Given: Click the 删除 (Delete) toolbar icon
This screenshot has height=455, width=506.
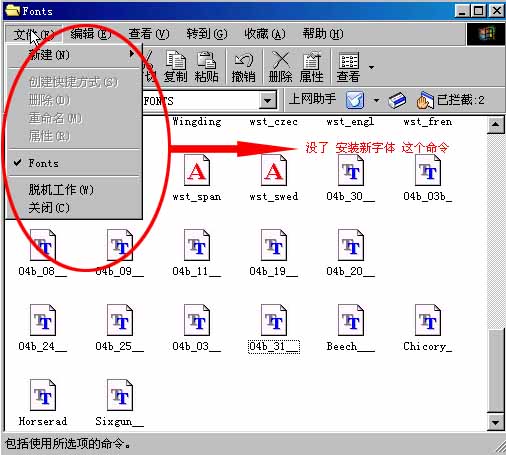Looking at the screenshot, I should [x=280, y=66].
